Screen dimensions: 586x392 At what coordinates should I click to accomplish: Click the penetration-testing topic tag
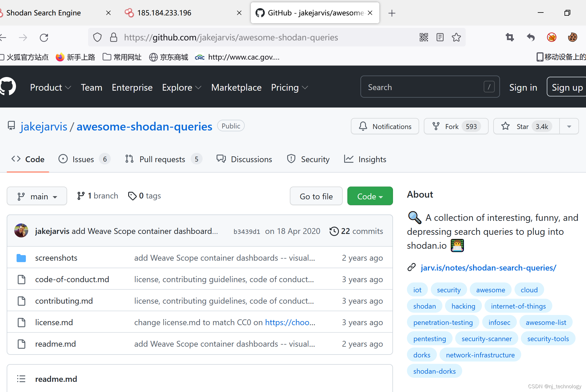point(443,322)
